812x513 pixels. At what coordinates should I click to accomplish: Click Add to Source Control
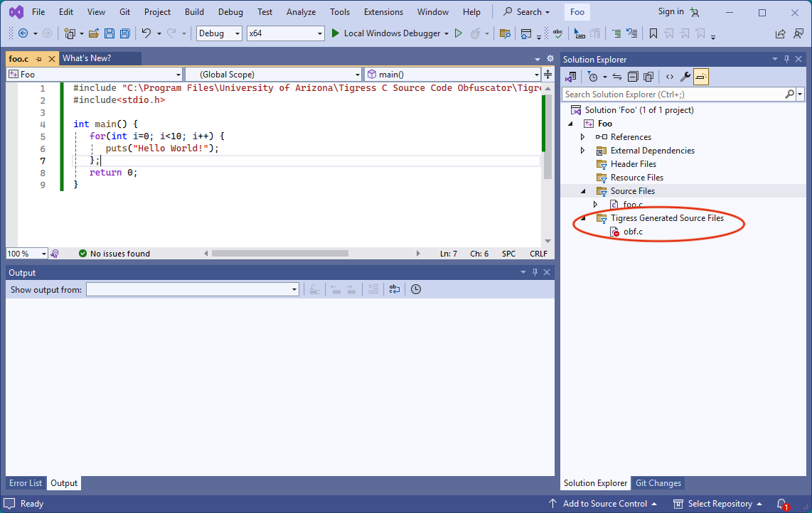tap(604, 504)
